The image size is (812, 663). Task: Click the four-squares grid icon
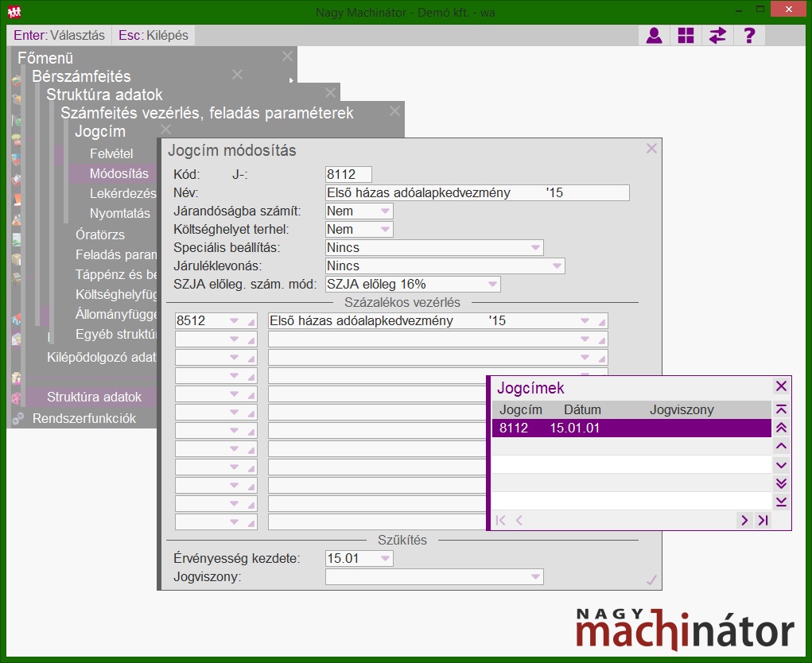[x=686, y=35]
